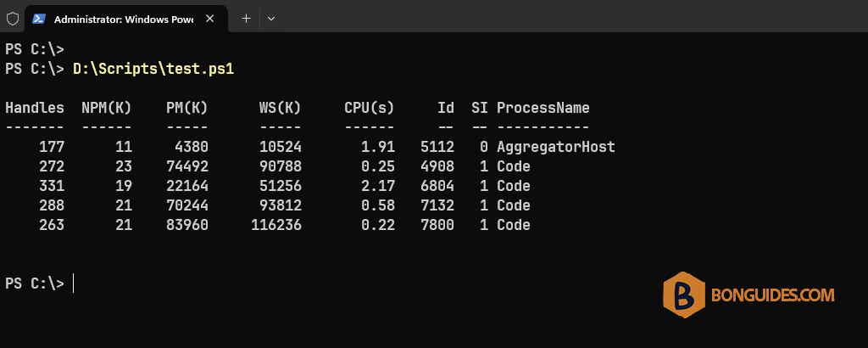Click the CPU(s) value 1.91
Image resolution: width=868 pixels, height=348 pixels.
(378, 147)
